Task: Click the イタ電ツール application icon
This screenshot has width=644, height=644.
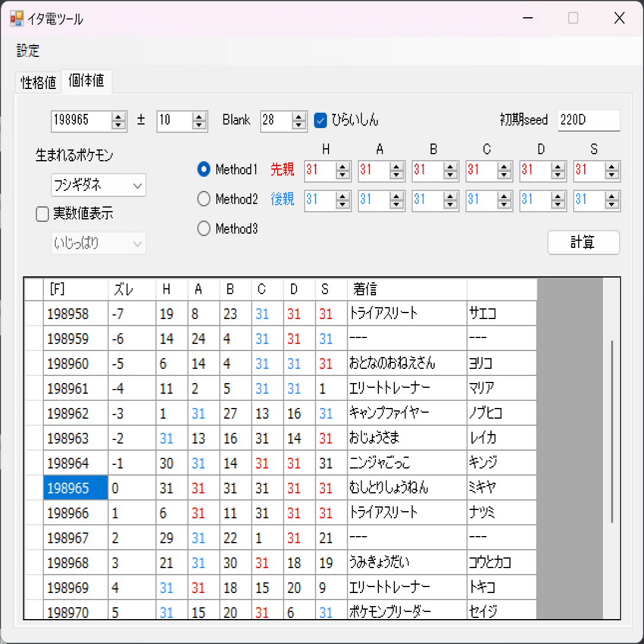Action: (16, 18)
